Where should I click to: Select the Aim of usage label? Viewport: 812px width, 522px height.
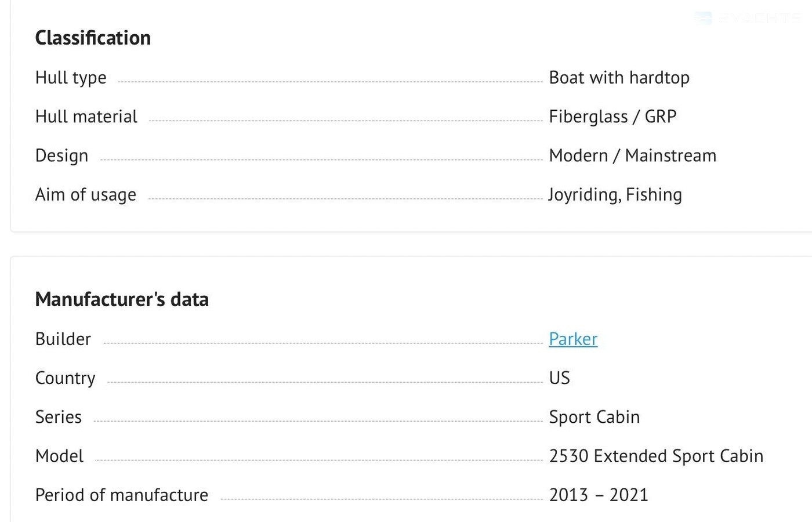click(86, 195)
